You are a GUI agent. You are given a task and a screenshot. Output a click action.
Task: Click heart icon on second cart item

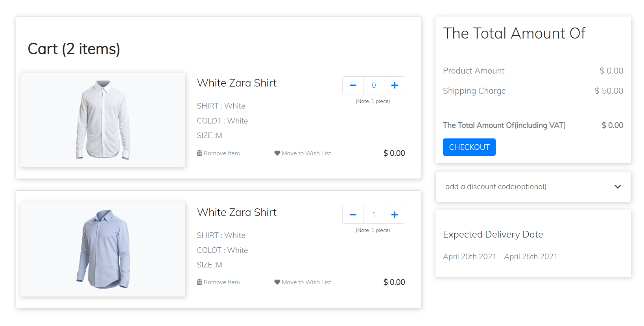(x=277, y=282)
